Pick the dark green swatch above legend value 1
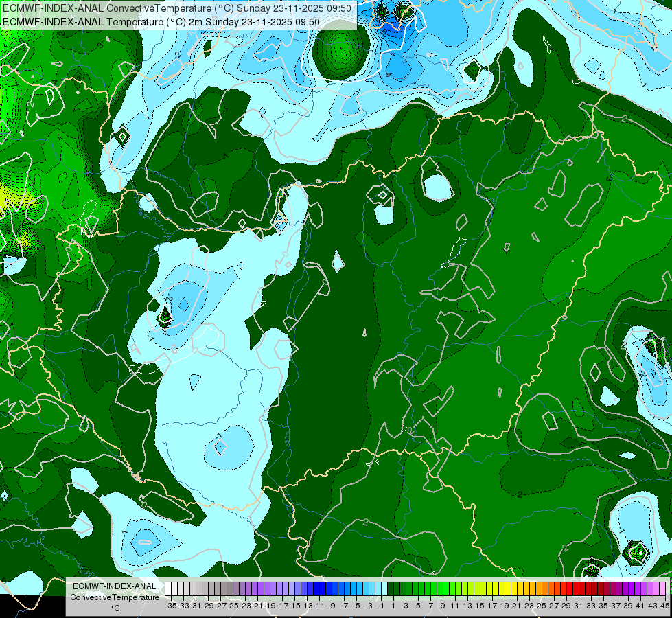 [x=391, y=588]
